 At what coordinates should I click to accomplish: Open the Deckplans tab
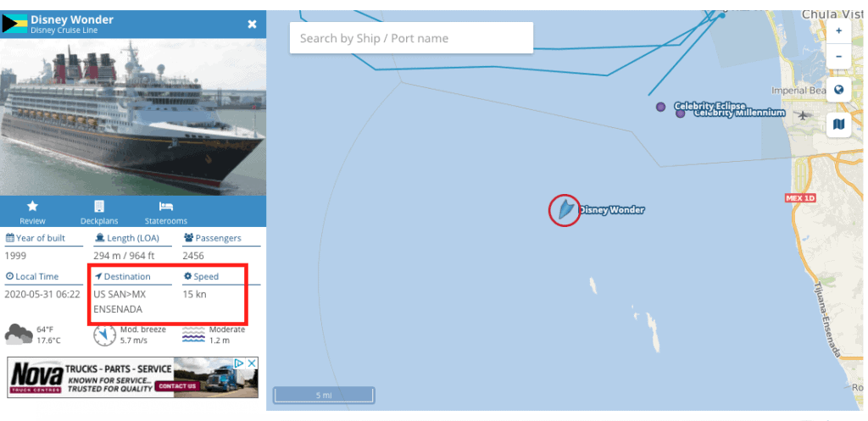(99, 212)
